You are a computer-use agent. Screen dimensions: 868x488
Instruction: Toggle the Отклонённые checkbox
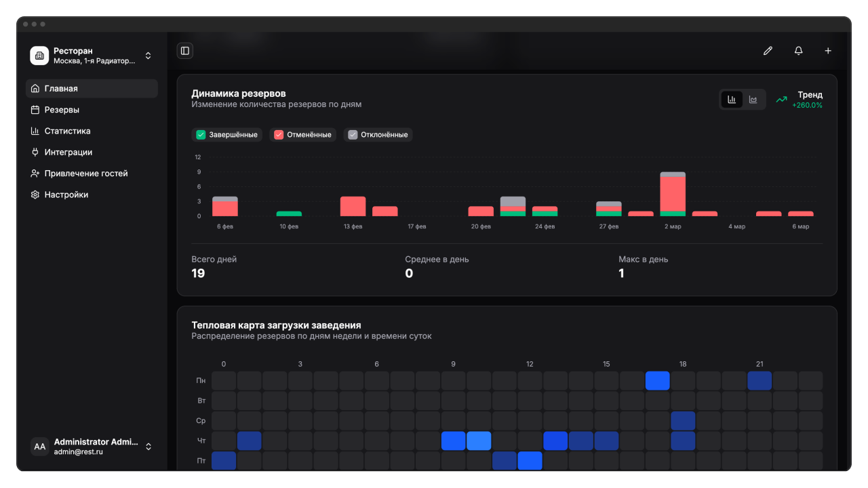coord(353,135)
